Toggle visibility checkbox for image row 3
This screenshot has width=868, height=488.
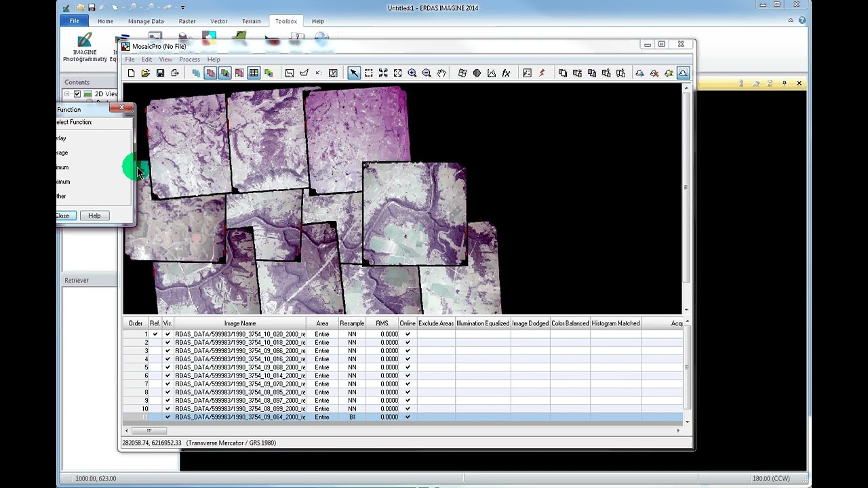[x=167, y=351]
